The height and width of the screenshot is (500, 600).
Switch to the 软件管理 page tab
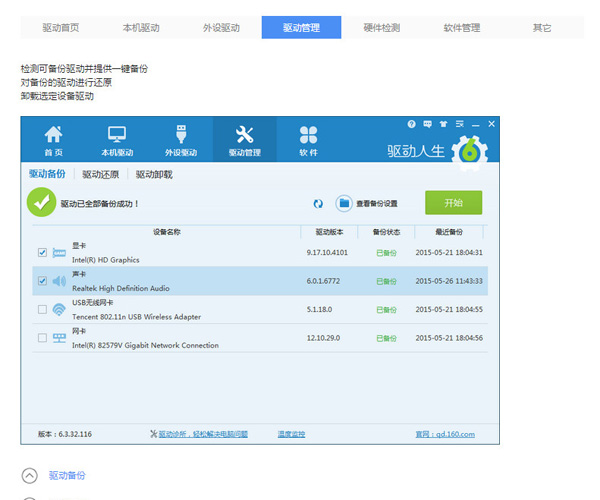462,28
